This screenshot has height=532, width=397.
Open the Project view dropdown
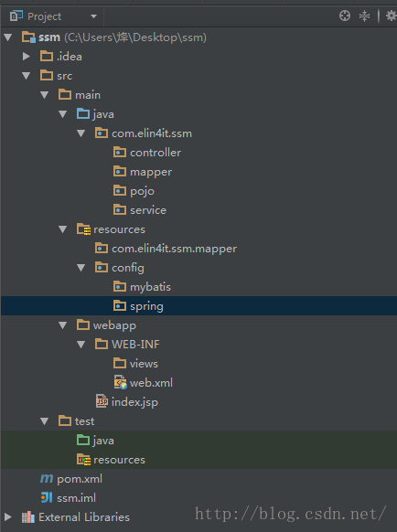tap(93, 16)
